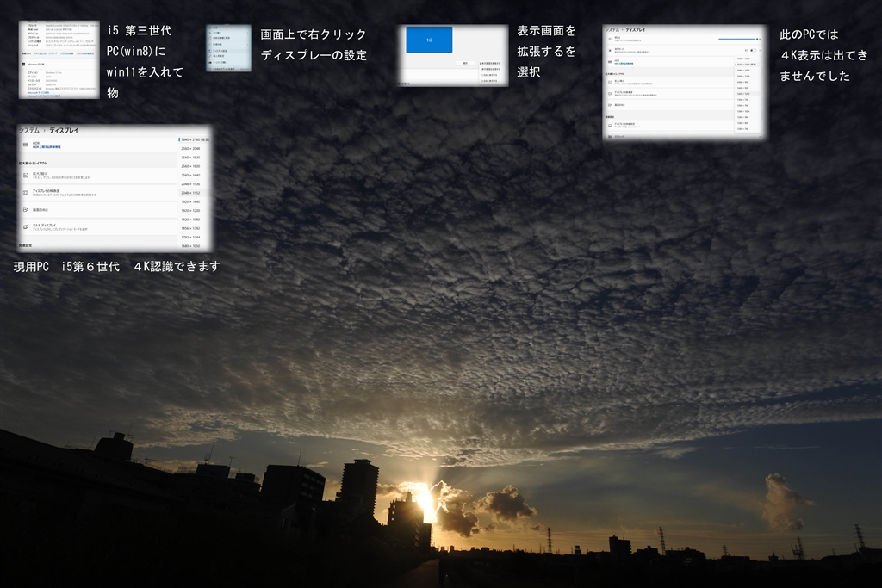Select 個人用設定 in context menu
The width and height of the screenshot is (882, 588).
coord(218,56)
